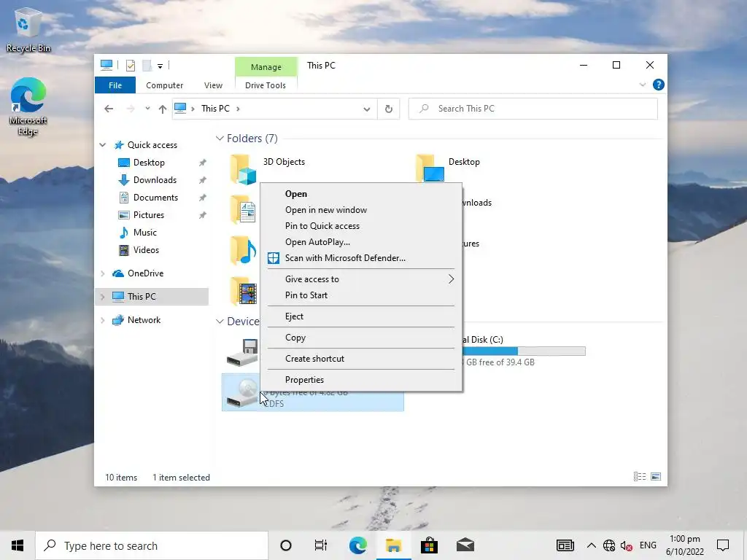This screenshot has width=747, height=560.
Task: Click the Local Disk (C:) usage bar
Action: coord(524,351)
